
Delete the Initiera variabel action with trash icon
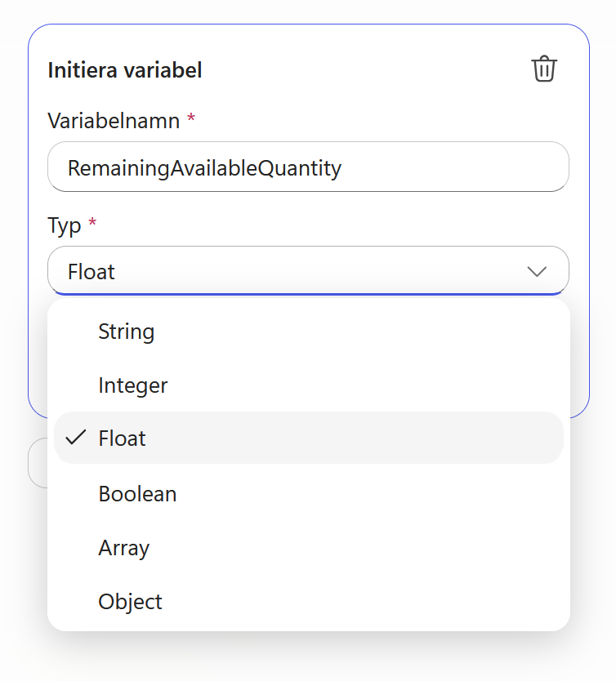coord(544,69)
